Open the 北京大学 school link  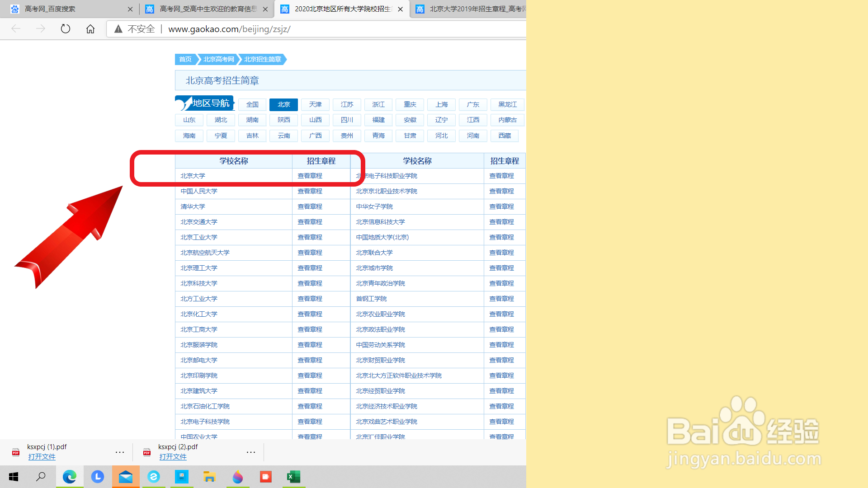[x=193, y=176]
